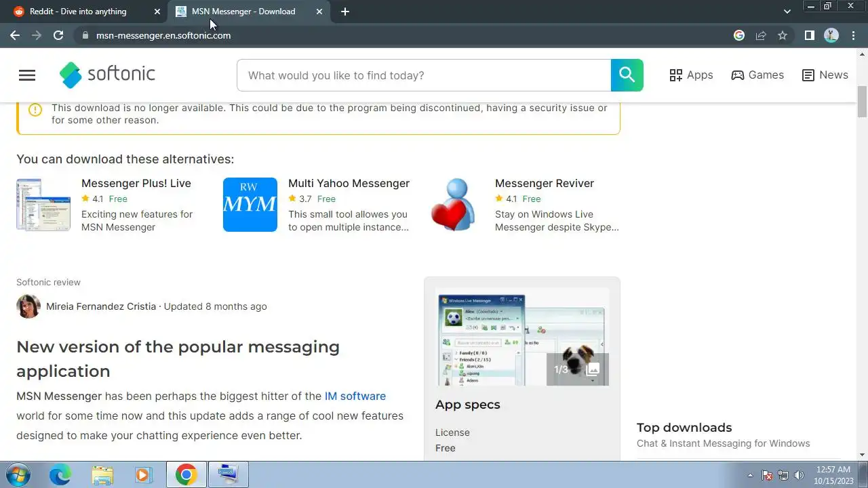The width and height of the screenshot is (868, 488).
Task: Open Messenger Plus! Live thumbnail
Action: pos(43,205)
